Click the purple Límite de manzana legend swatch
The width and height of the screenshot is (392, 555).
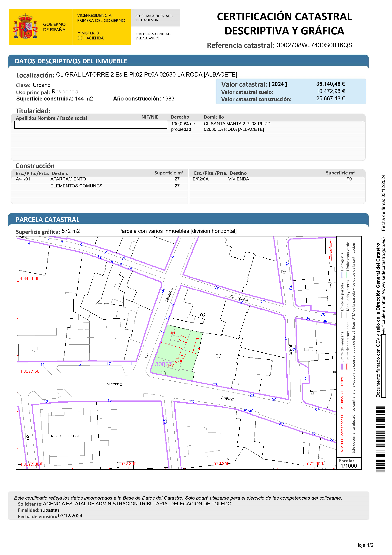(342, 367)
